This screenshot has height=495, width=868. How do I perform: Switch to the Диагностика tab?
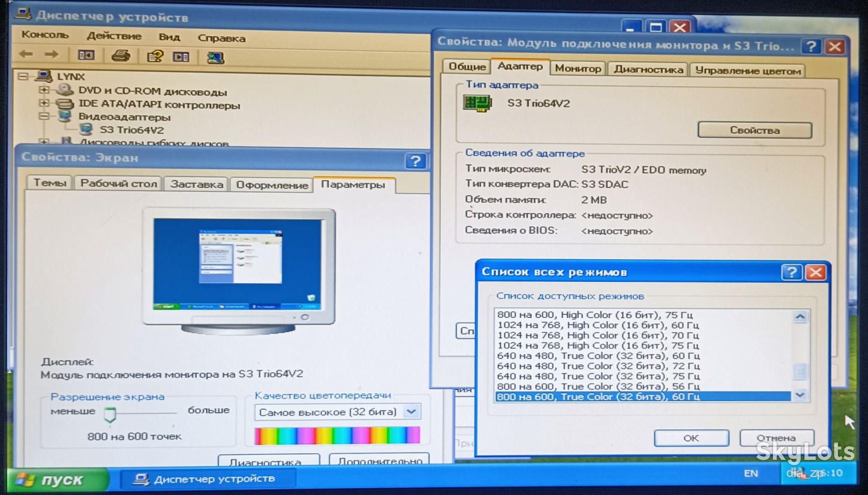point(648,69)
